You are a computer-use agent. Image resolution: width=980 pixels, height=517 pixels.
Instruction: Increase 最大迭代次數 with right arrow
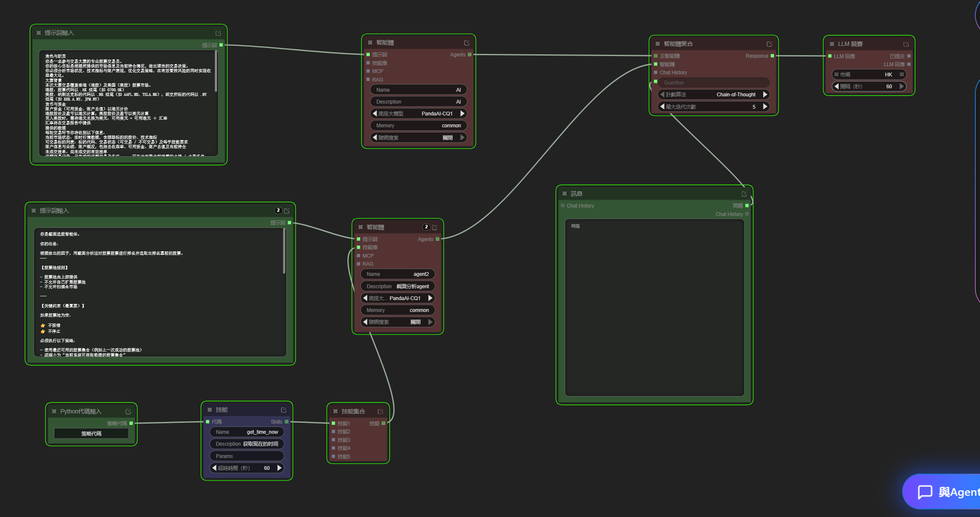click(x=765, y=107)
